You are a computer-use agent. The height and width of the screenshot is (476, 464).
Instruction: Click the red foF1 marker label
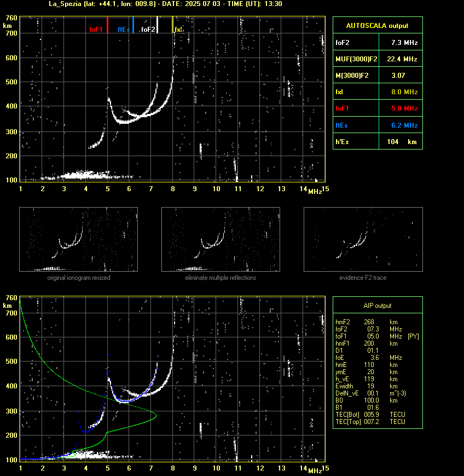point(96,30)
